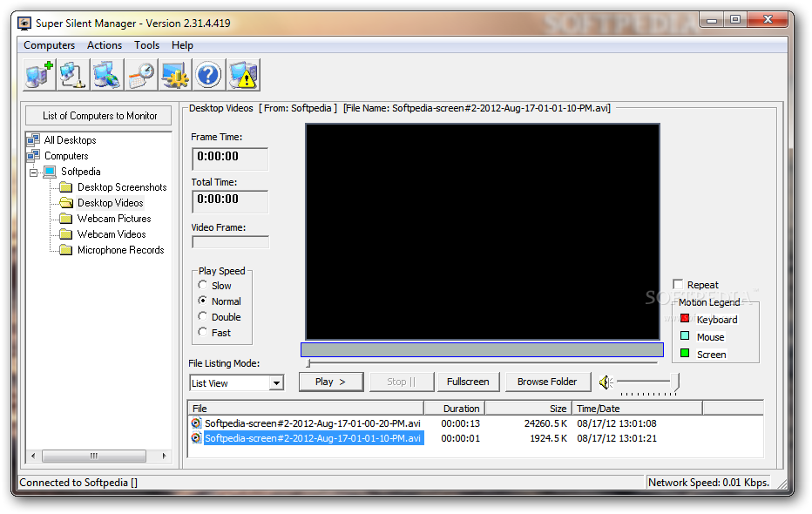Collapse the Softpedia tree node

pyautogui.click(x=34, y=172)
